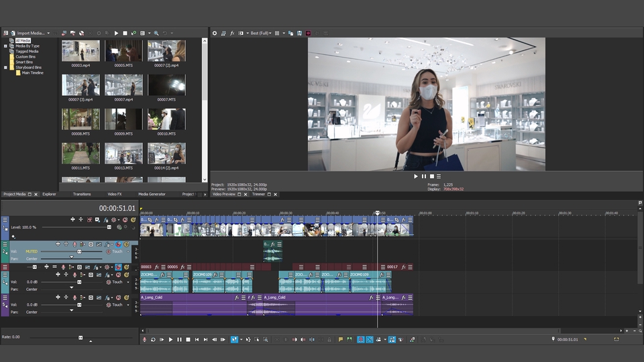644x362 pixels.
Task: Mute video track 1
Action: click(125, 220)
